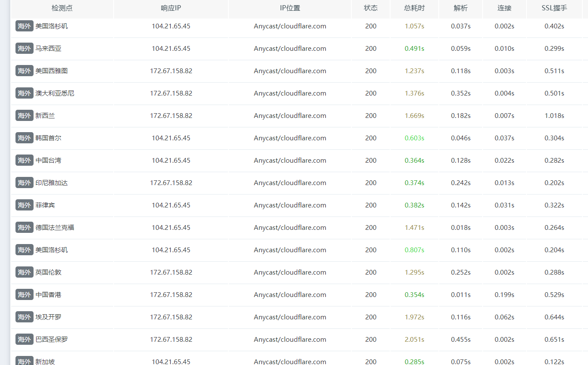The image size is (588, 365).
Task: Click the SSL握手 column header
Action: point(554,8)
